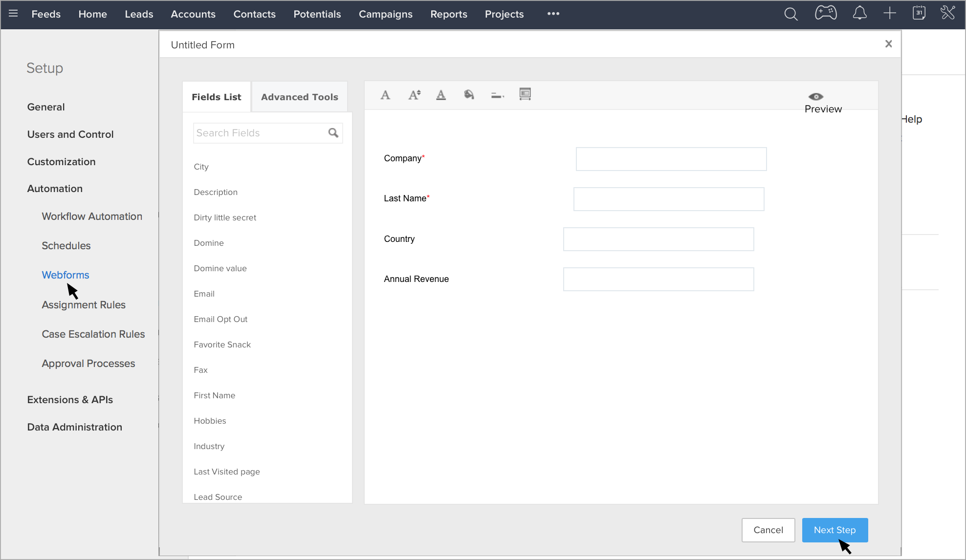This screenshot has width=966, height=560.
Task: Click the font style A icon
Action: coord(385,95)
